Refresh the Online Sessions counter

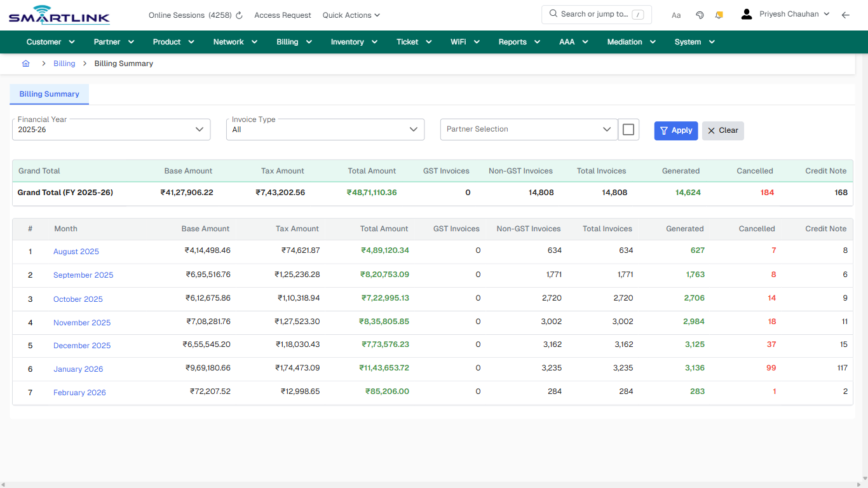238,15
